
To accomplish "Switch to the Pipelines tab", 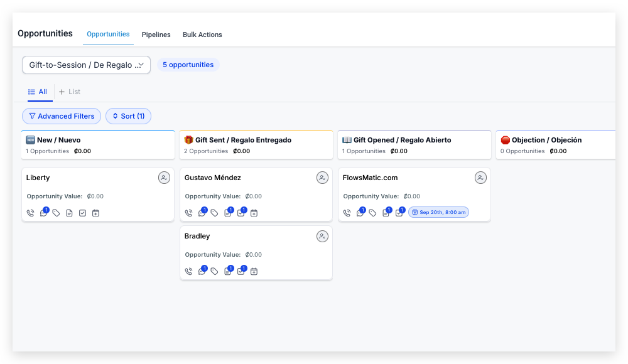I will click(156, 35).
